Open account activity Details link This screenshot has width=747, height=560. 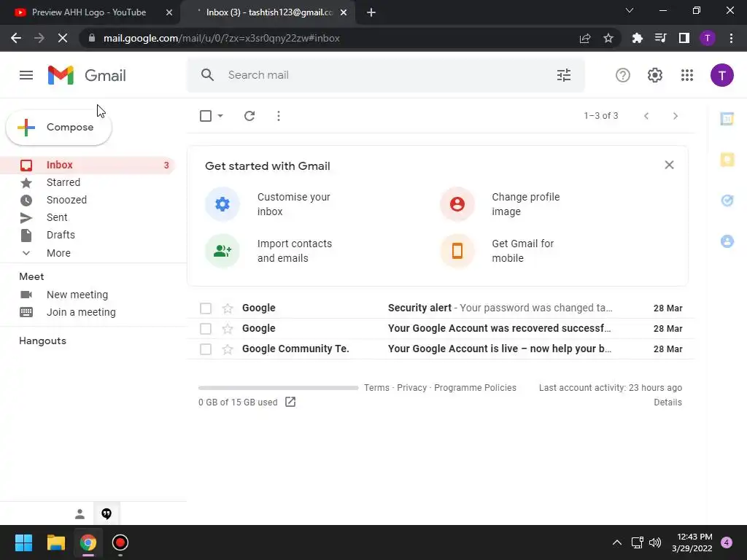point(667,402)
